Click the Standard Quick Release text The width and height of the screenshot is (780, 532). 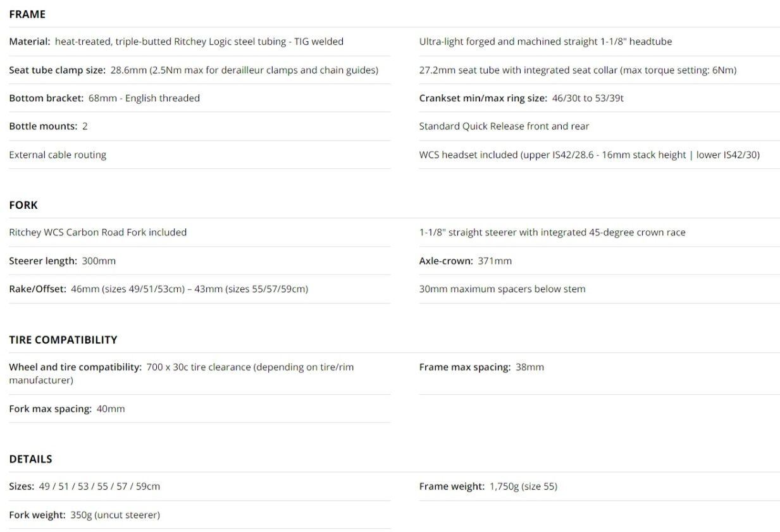pyautogui.click(x=504, y=127)
